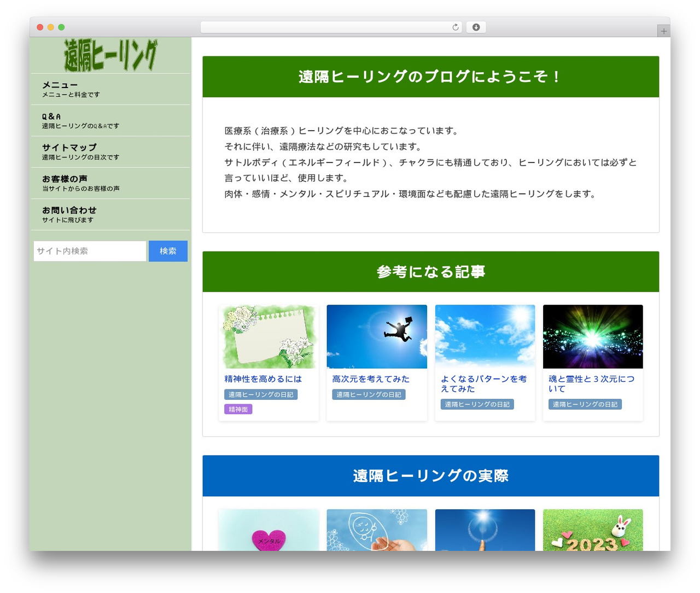The height and width of the screenshot is (593, 700).
Task: Click the 2023 rabbit thumbnail
Action: 593,530
